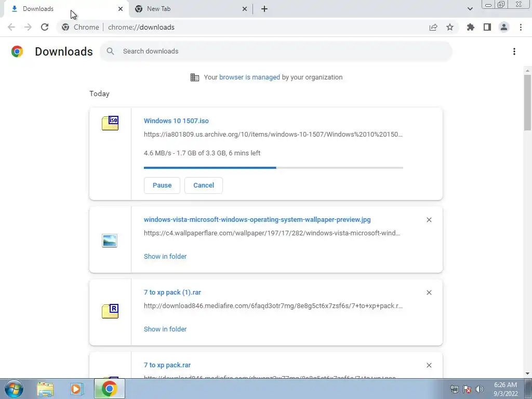
Task: Open the tab search dropdown arrow
Action: coord(470,9)
